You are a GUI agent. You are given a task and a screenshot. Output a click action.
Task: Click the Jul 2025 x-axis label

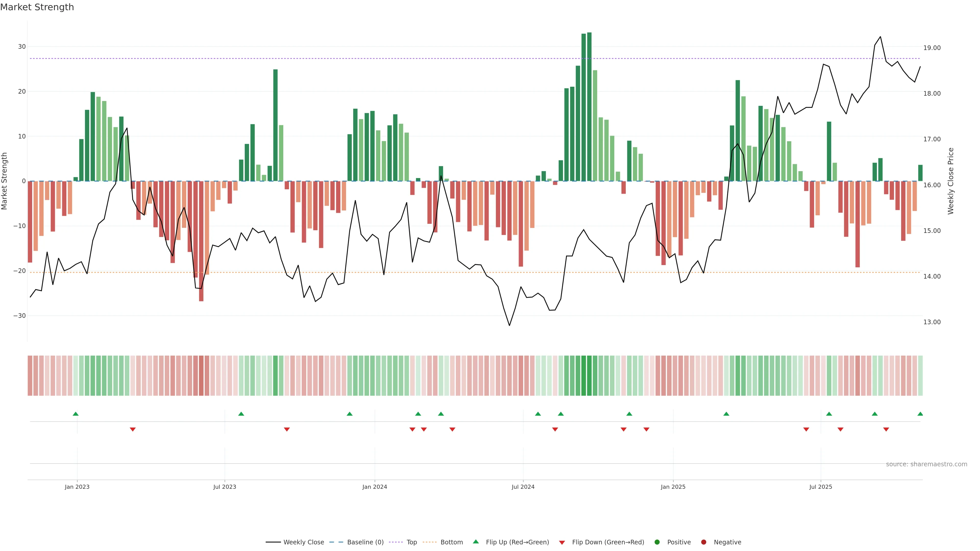click(x=820, y=487)
